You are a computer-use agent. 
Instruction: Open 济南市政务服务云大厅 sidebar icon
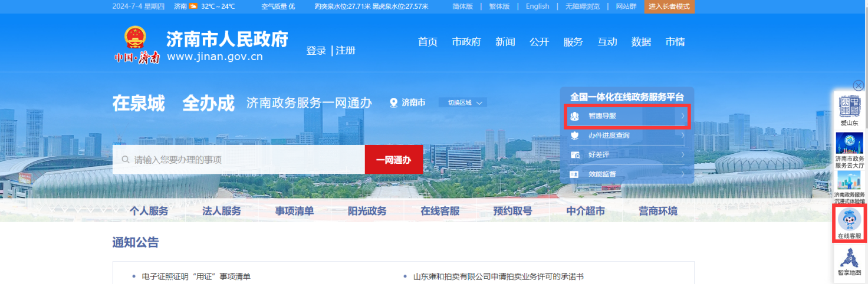click(849, 143)
